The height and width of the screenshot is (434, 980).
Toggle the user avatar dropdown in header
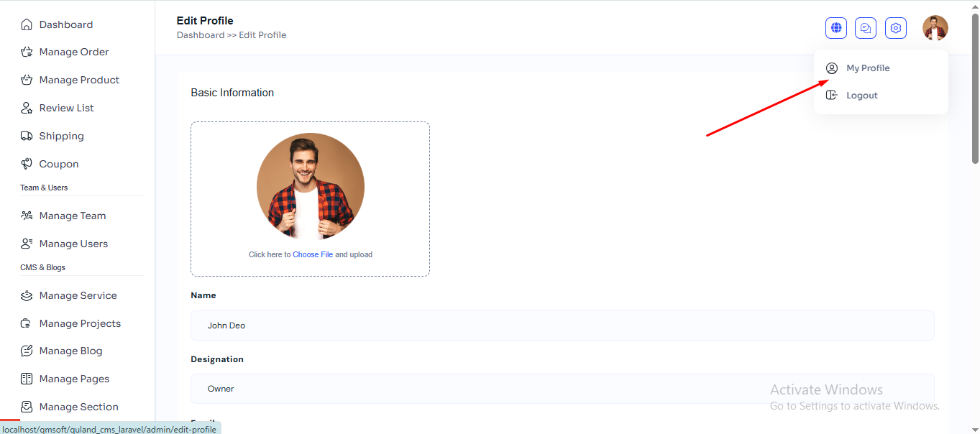click(935, 28)
